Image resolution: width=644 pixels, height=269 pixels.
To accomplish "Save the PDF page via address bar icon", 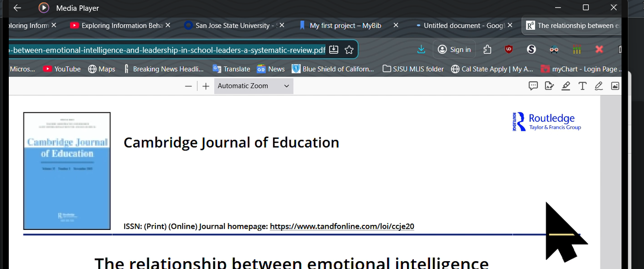I will point(334,49).
